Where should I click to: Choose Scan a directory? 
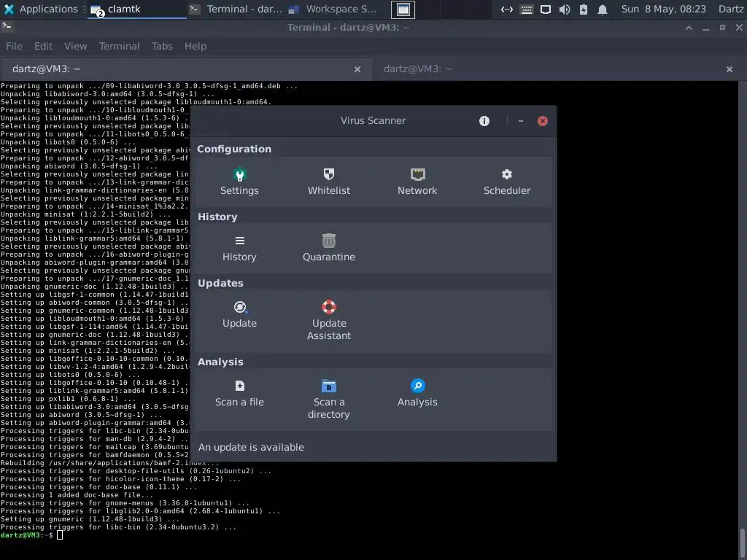329,400
